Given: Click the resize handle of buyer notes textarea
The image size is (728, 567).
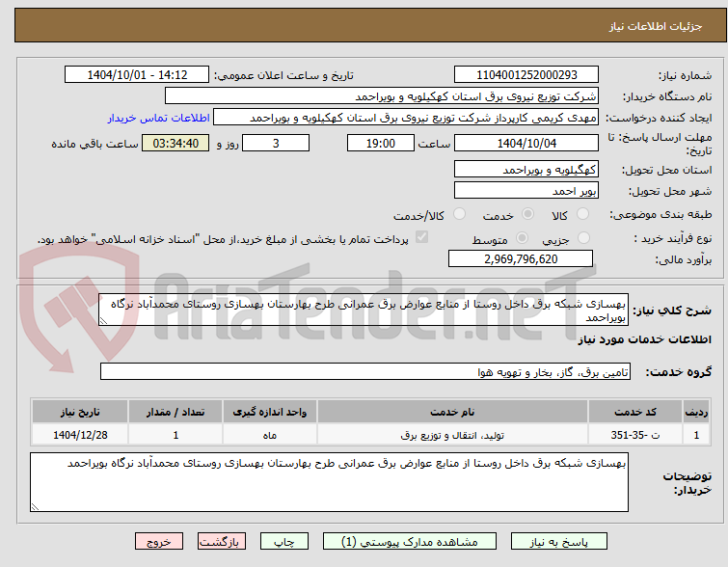Looking at the screenshot, I should pos(35,507).
